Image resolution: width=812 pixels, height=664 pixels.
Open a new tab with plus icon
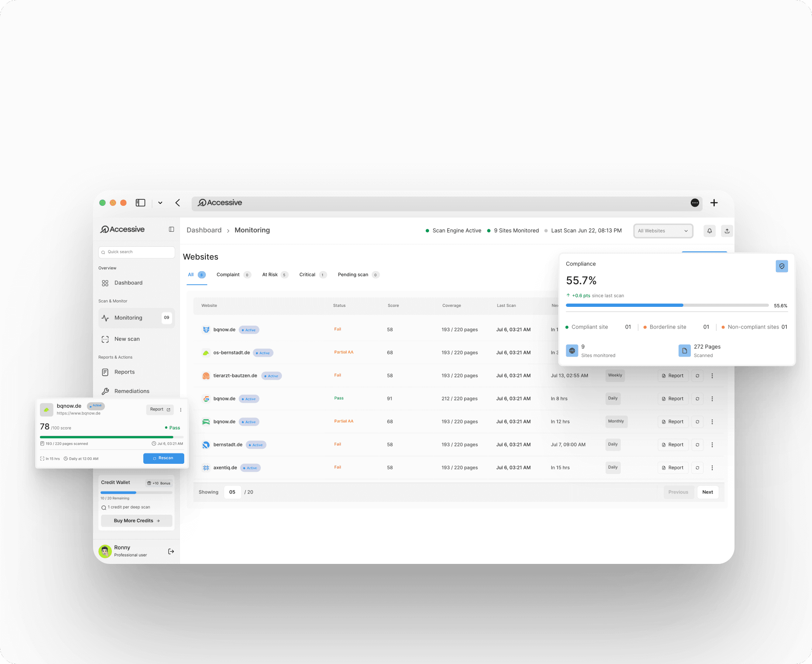pos(714,203)
